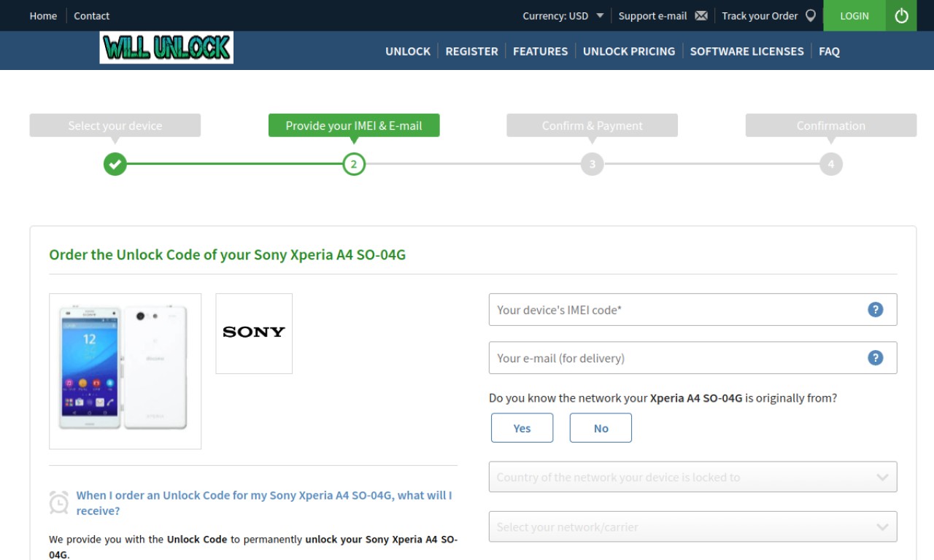Click the step 2 circle indicator
Viewport: 934px width, 560px height.
click(354, 164)
